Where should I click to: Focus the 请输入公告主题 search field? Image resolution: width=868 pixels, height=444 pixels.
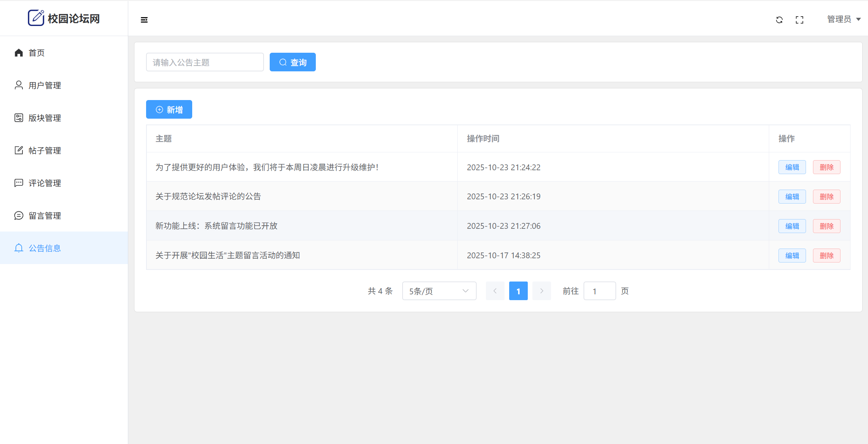205,62
